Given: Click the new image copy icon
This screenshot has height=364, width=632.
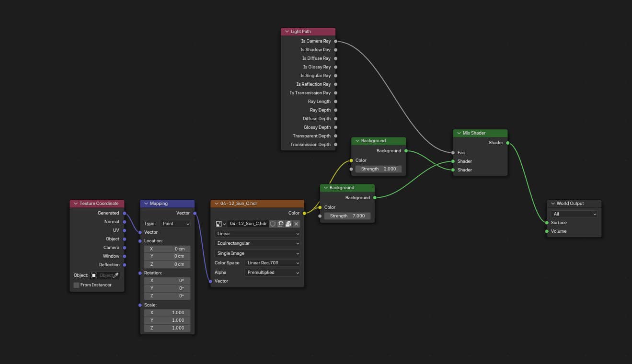Looking at the screenshot, I should pyautogui.click(x=280, y=224).
